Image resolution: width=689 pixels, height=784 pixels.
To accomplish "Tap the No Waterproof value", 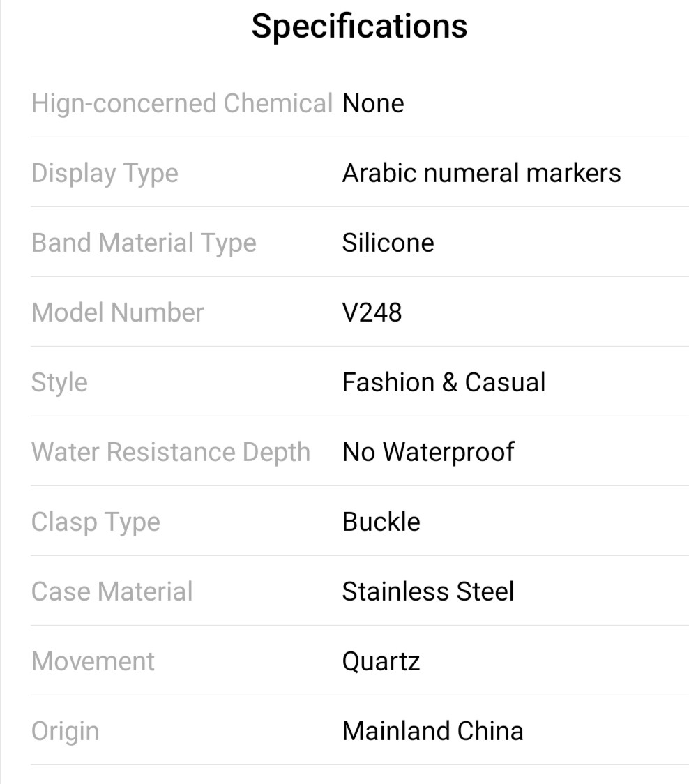I will 428,452.
